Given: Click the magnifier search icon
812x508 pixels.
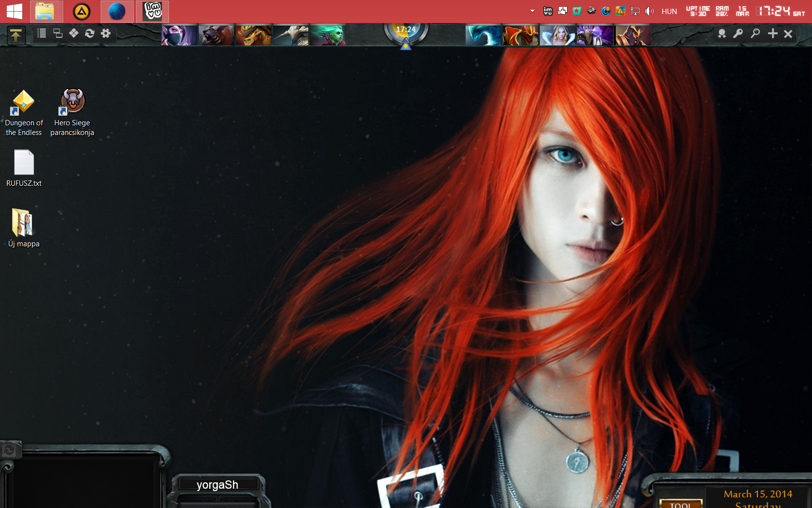Looking at the screenshot, I should coord(755,33).
